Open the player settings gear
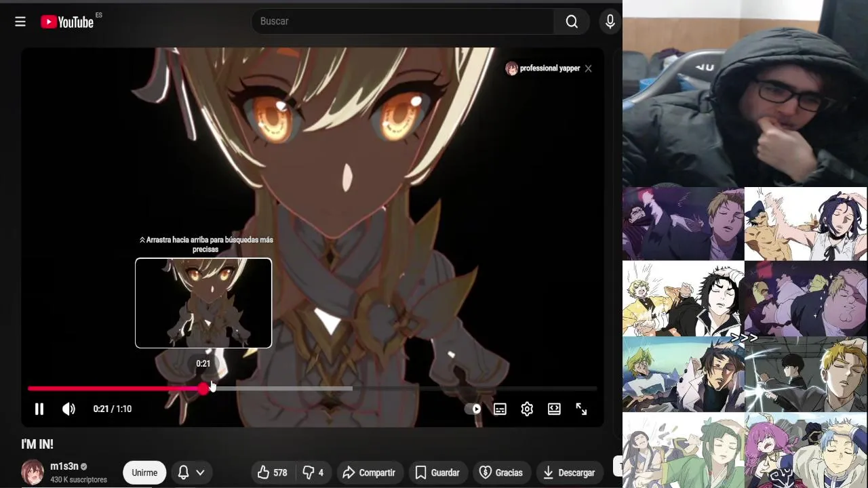 point(527,409)
